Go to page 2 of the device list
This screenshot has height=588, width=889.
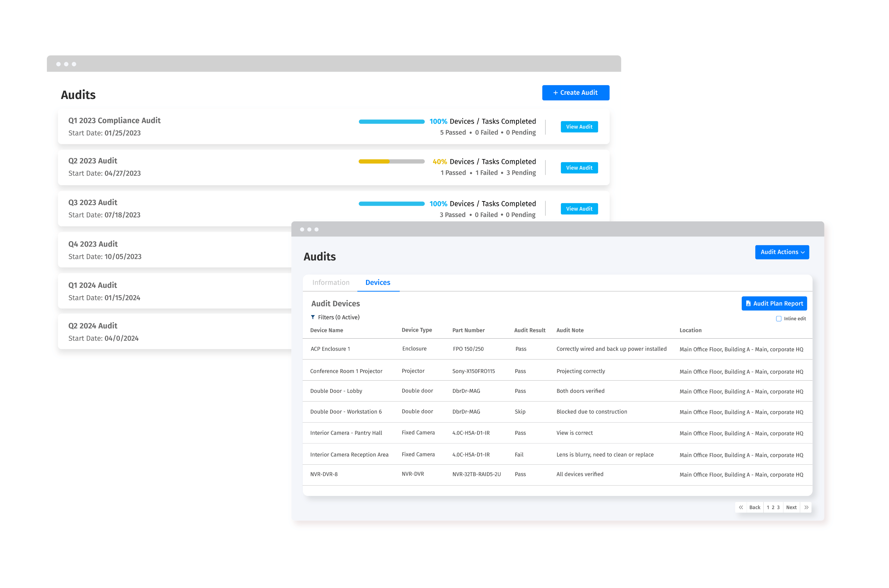coord(773,507)
